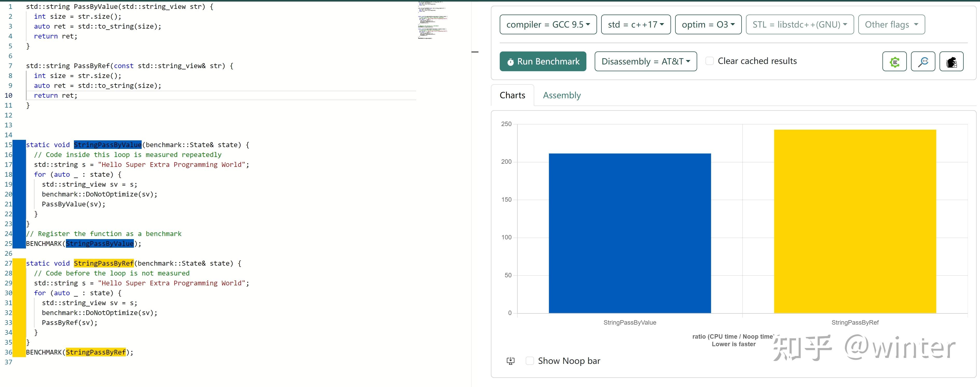Open code in Compiler Explorer via gear icon

pyautogui.click(x=894, y=62)
